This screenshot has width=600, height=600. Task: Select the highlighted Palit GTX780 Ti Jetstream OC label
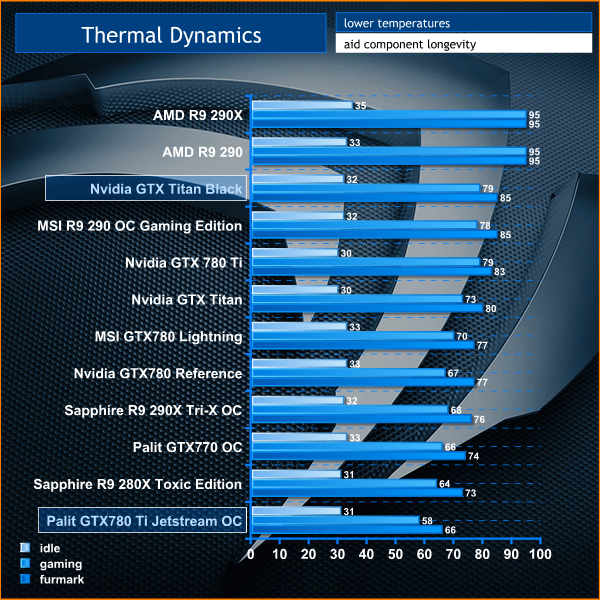pyautogui.click(x=142, y=520)
